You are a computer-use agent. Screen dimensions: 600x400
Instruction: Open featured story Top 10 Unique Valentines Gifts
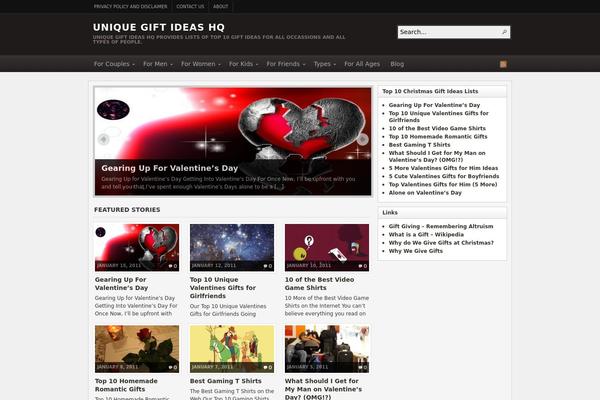pyautogui.click(x=223, y=288)
